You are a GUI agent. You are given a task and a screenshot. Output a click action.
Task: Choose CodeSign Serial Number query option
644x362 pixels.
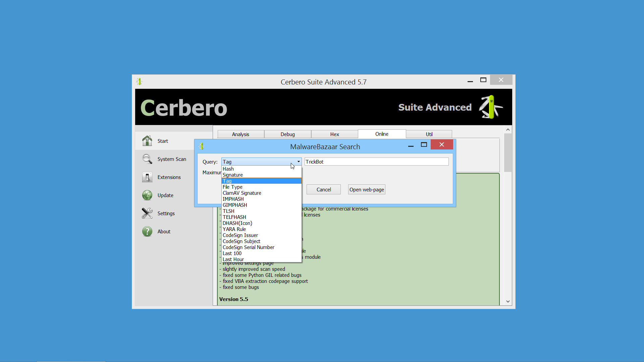[x=262, y=247]
